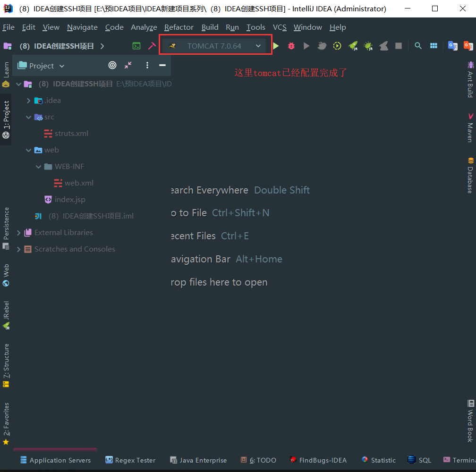Open the VCS menu
Image resolution: width=476 pixels, height=472 pixels.
pos(280,27)
